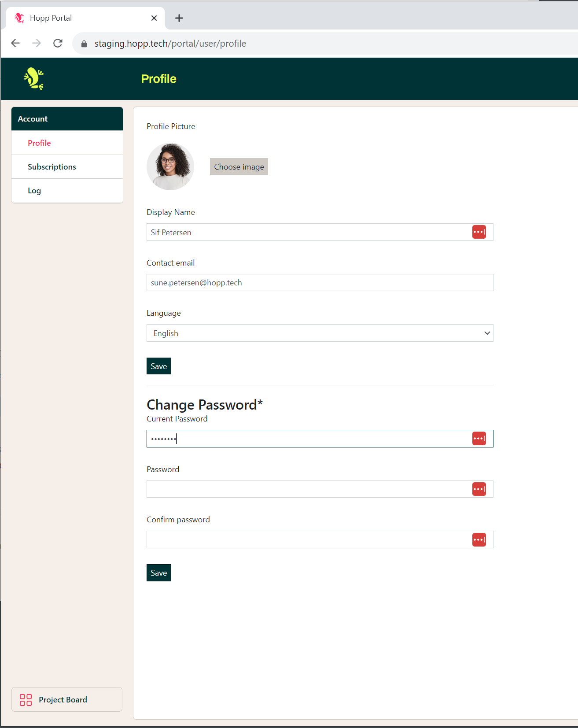Viewport: 578px width, 728px height.
Task: Click the padlock site info icon
Action: pos(84,44)
